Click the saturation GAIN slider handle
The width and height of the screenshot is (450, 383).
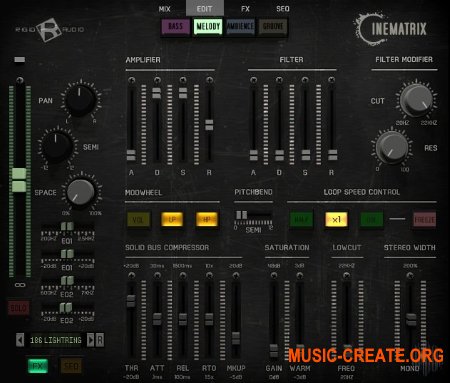point(274,350)
